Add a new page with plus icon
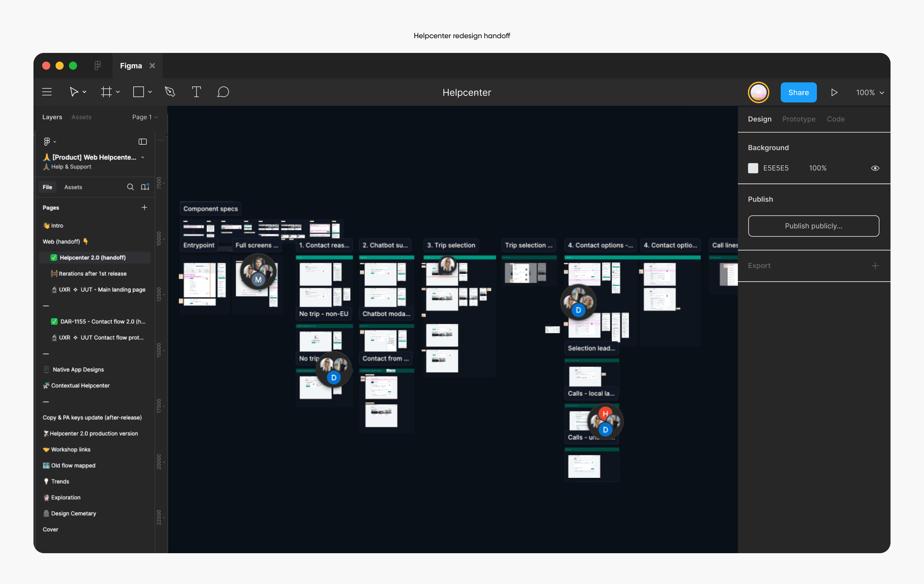The height and width of the screenshot is (584, 924). [144, 208]
